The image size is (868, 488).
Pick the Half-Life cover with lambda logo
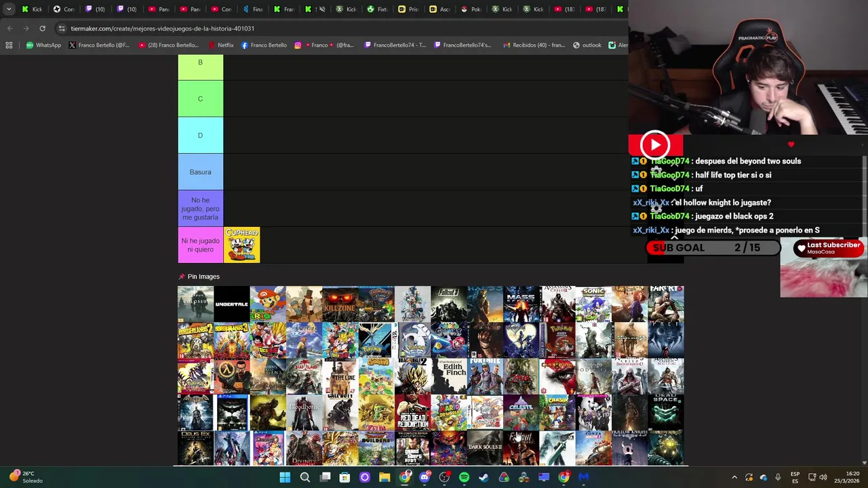pos(231,375)
